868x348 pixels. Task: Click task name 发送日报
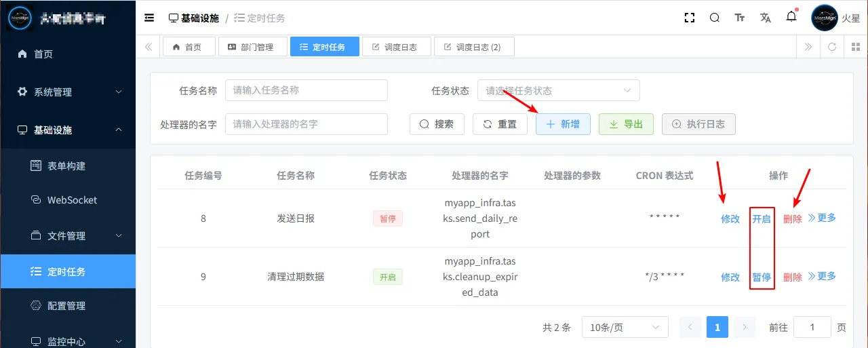click(x=296, y=218)
